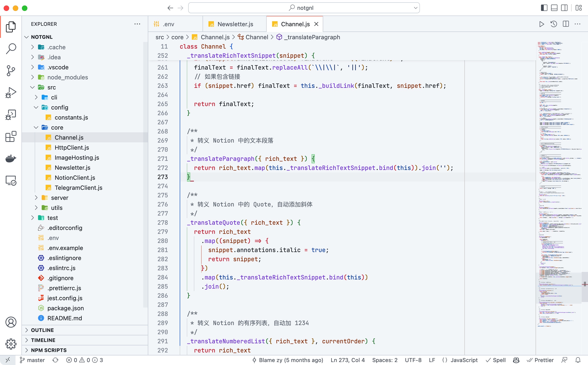Go to line via Ln 273, Col 4
This screenshot has height=365, width=588.
click(348, 360)
